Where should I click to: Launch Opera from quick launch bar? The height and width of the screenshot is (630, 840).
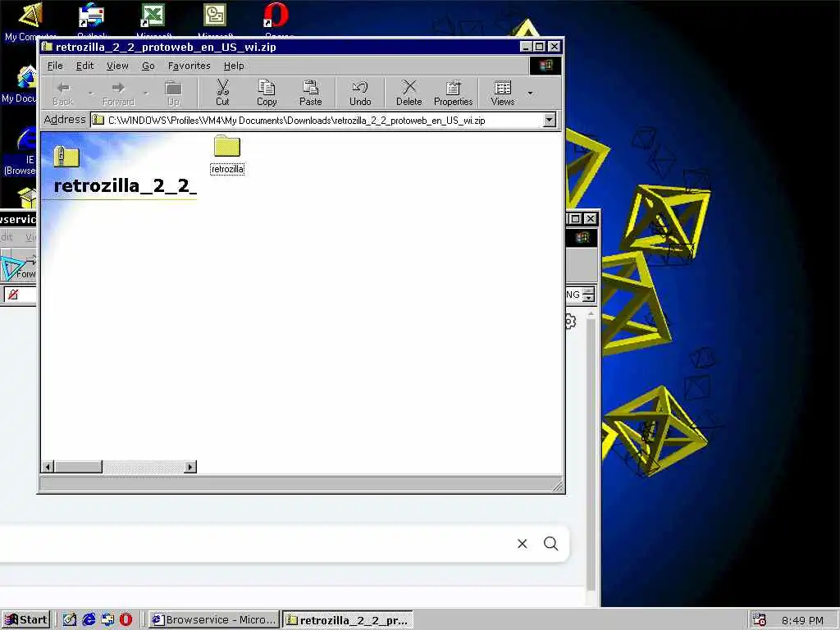click(126, 620)
